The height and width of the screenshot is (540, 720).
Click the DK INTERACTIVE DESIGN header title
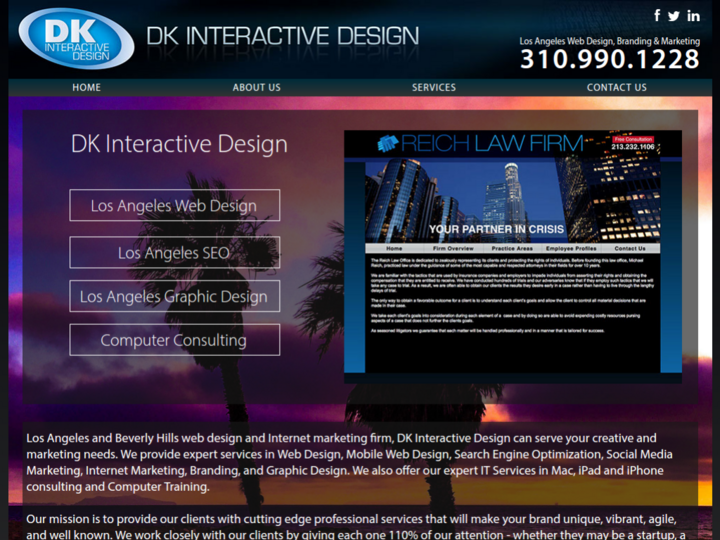tap(283, 37)
